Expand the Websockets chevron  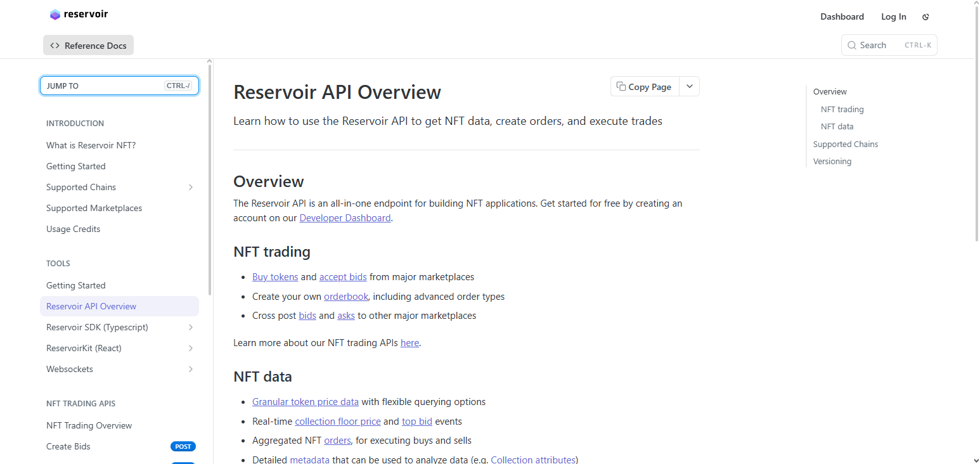tap(191, 369)
